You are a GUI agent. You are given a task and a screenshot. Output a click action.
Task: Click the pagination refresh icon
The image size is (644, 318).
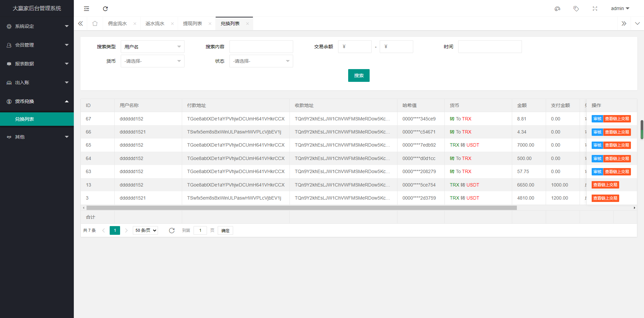[172, 230]
